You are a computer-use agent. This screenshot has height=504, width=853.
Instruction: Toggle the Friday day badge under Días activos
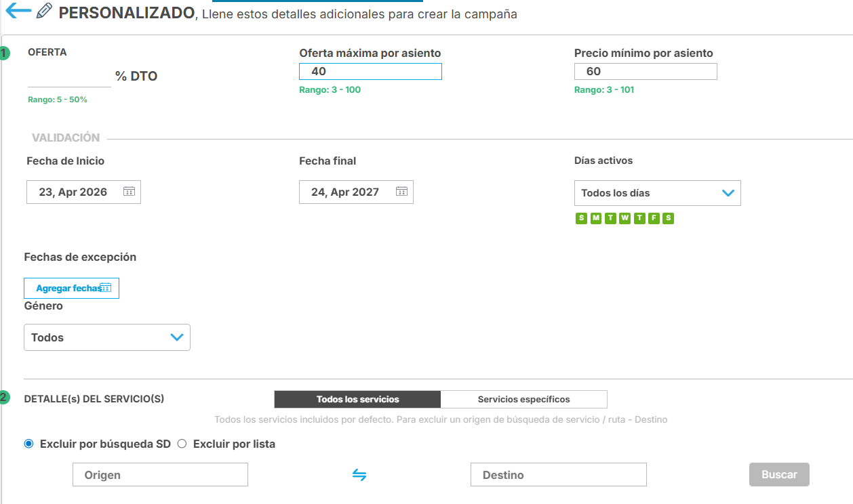tap(654, 218)
